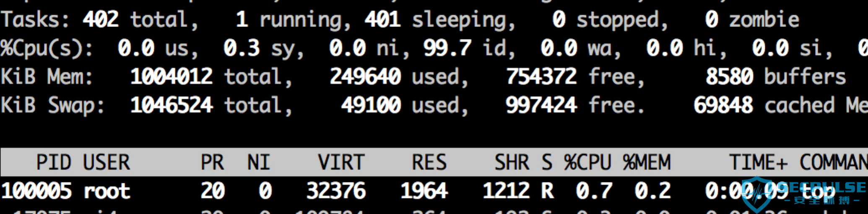Click the '%MEM' column header
Screen dimensions: 868x214
pyautogui.click(x=647, y=162)
